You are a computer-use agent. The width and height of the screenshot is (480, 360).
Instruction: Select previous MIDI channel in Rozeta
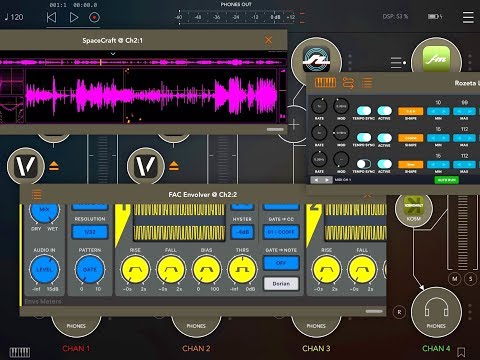tap(316, 180)
